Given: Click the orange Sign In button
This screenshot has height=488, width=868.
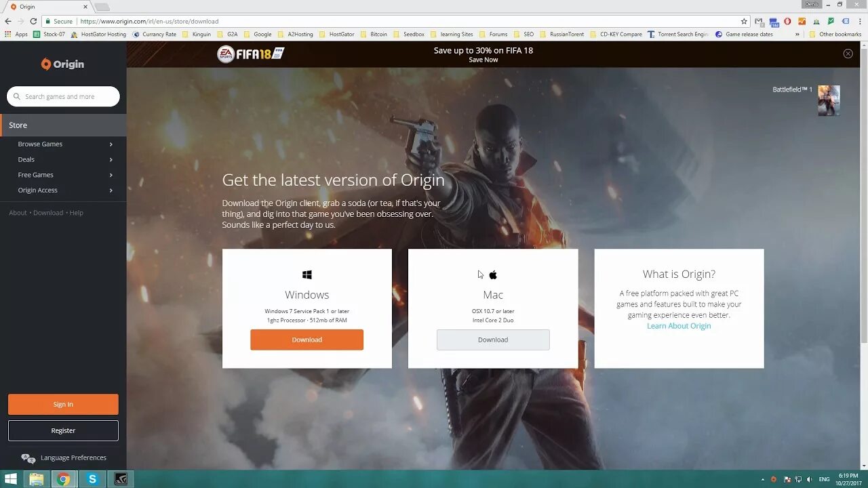Looking at the screenshot, I should click(63, 405).
